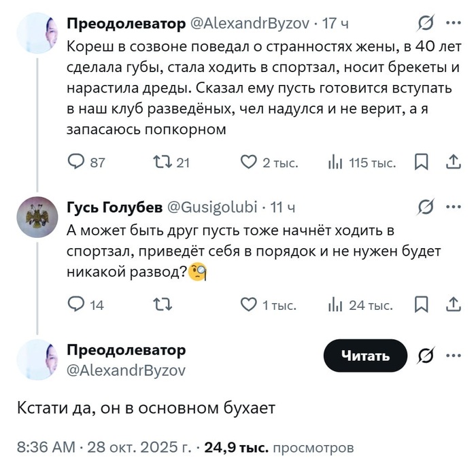Open more options on Гусь Голубев's tweet

(x=452, y=207)
